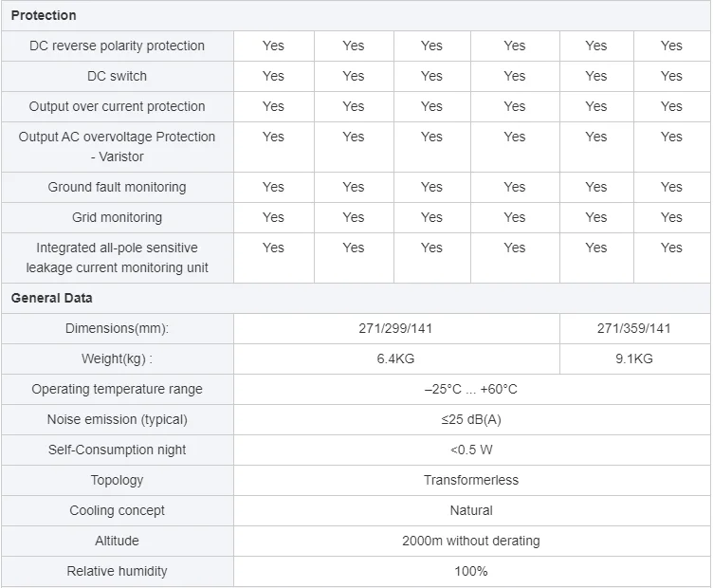Click the 271/359/141 dimensions value
This screenshot has height=588, width=713.
click(633, 328)
